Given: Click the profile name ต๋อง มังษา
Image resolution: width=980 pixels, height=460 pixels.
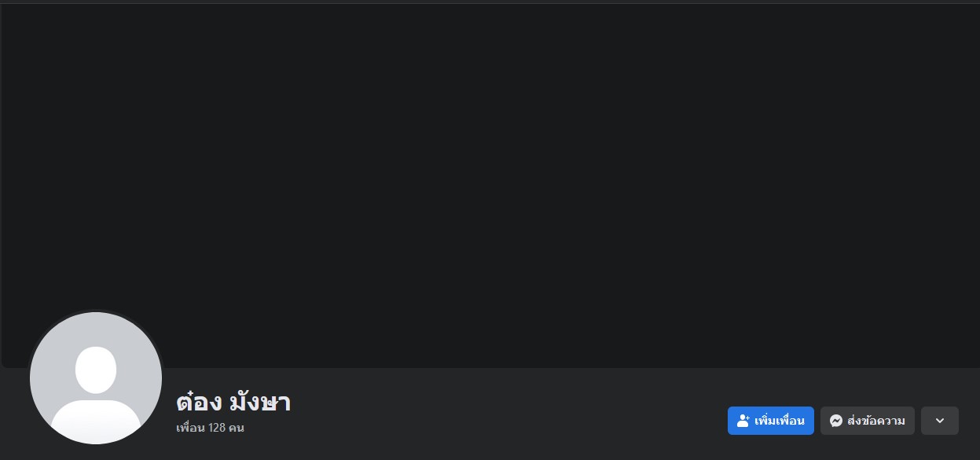Looking at the screenshot, I should click(x=233, y=402).
